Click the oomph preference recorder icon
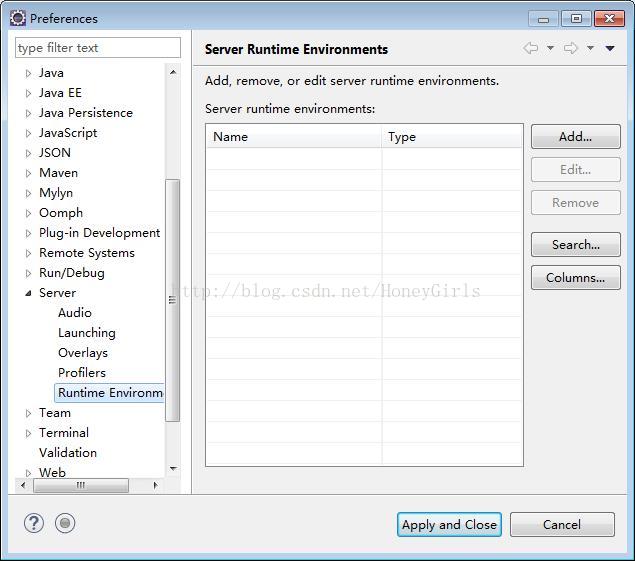The height and width of the screenshot is (561, 635). click(65, 523)
